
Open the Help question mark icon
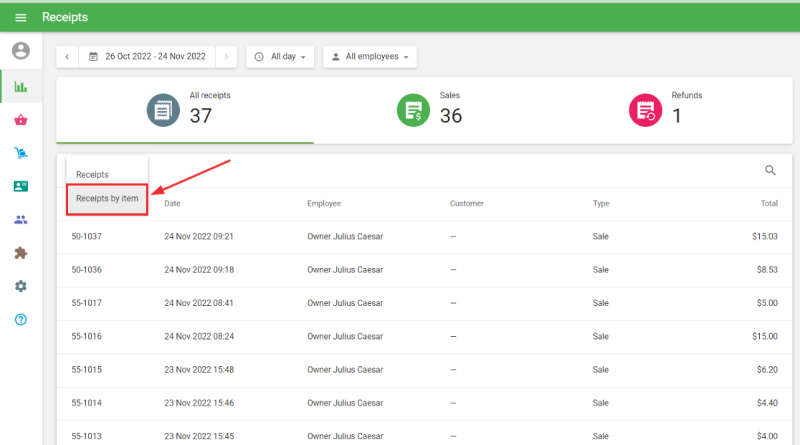20,319
